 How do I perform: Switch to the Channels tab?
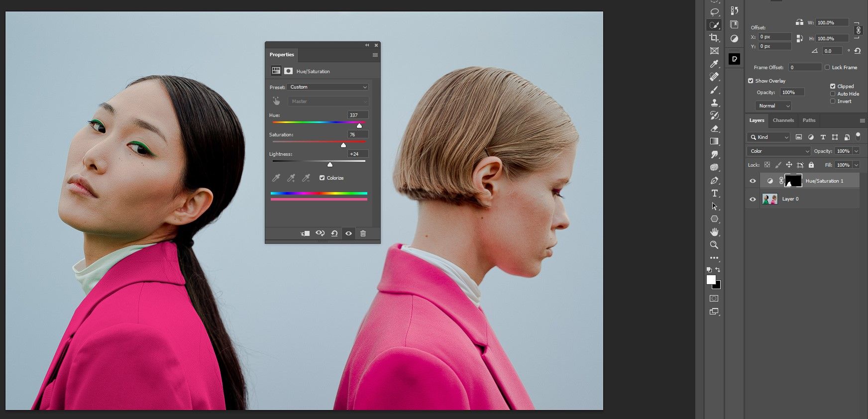[x=783, y=120]
